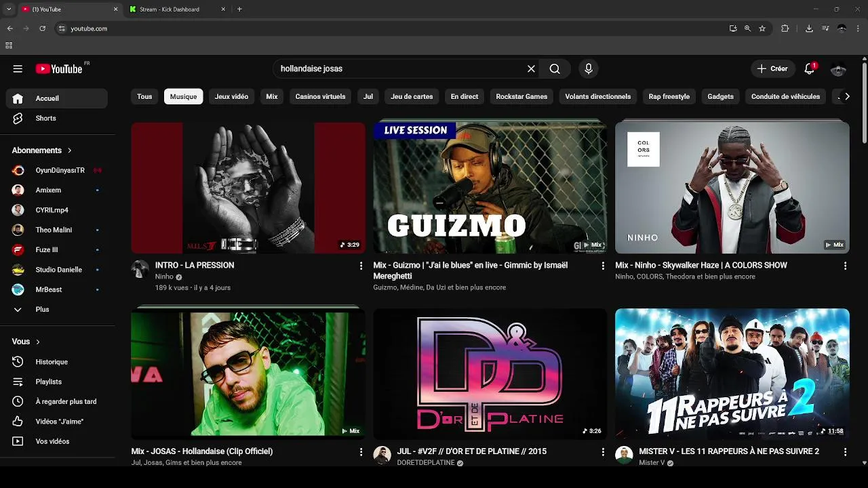Screen dimensions: 868x488
Task: Click the YouTube logo
Action: 59,68
